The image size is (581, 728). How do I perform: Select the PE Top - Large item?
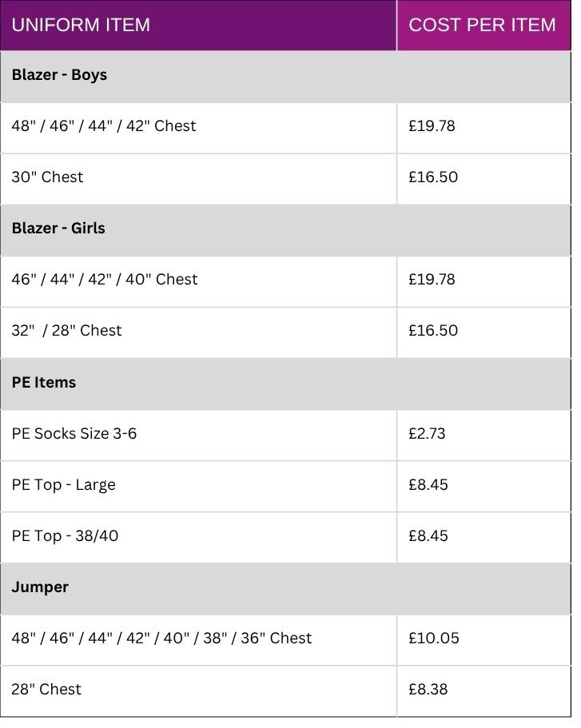(63, 485)
